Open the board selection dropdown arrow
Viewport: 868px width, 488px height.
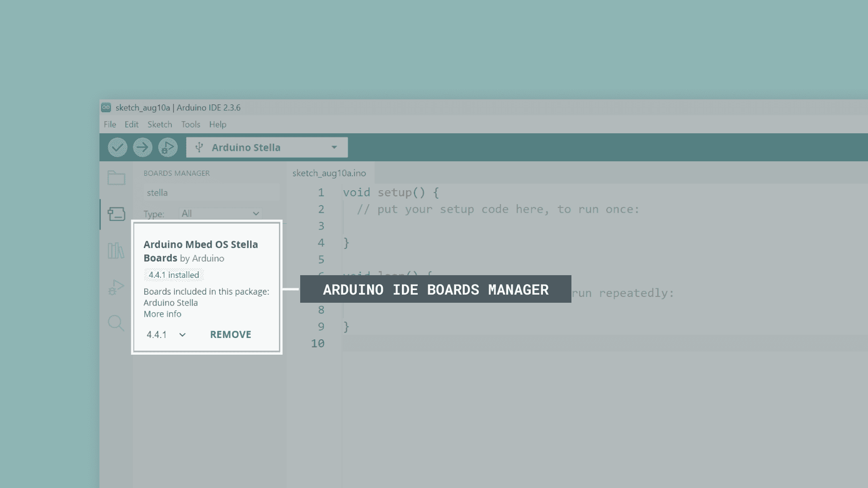click(x=334, y=147)
